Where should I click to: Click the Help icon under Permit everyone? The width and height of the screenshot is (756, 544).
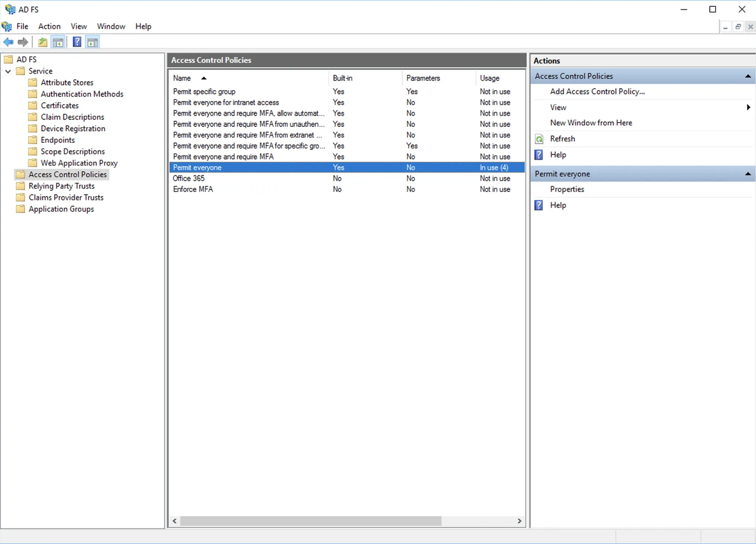(539, 205)
